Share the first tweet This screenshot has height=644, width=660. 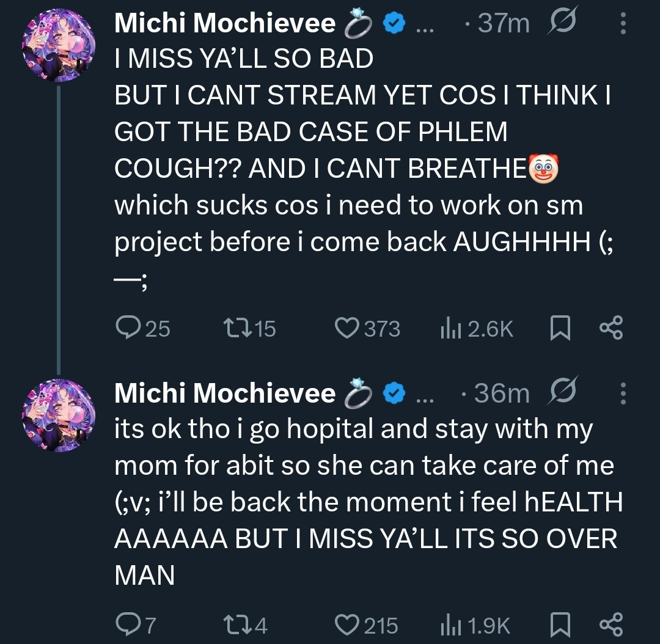click(610, 329)
